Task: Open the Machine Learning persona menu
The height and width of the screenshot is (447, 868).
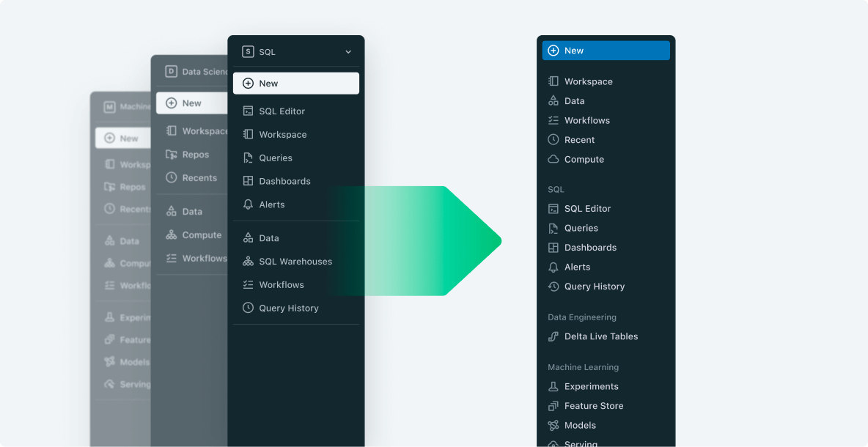Action: tap(125, 107)
